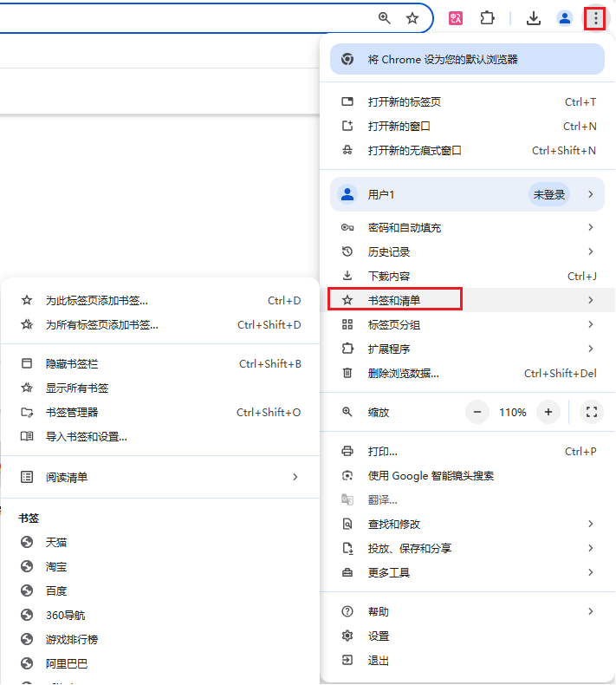This screenshot has width=616, height=685.
Task: Choose 打印 from menu
Action: [467, 451]
